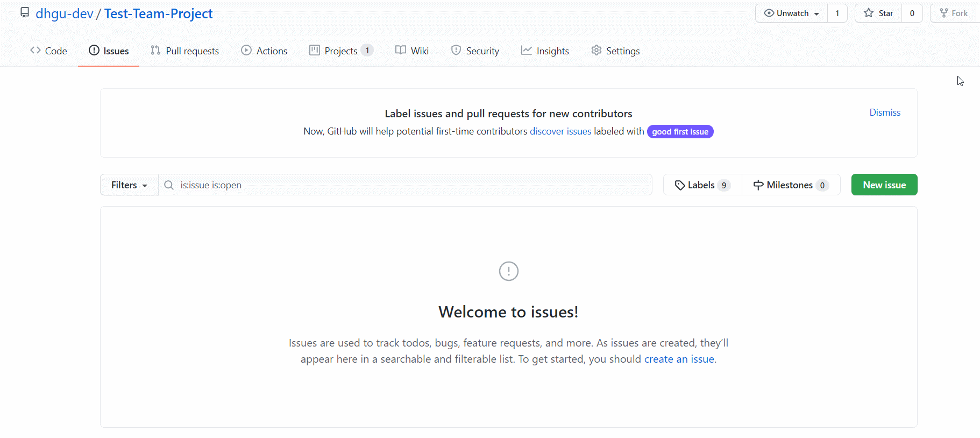Star the repository
The width and height of the screenshot is (980, 438).
(x=878, y=13)
